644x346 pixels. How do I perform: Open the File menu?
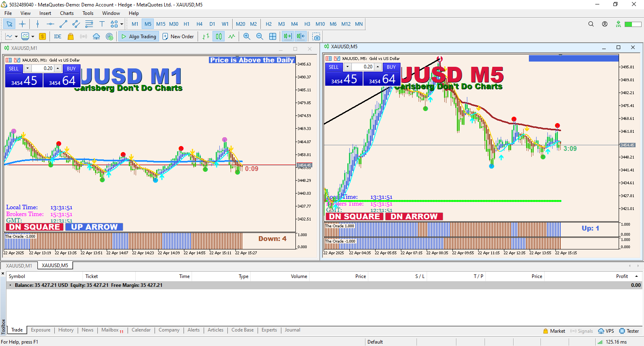point(8,13)
